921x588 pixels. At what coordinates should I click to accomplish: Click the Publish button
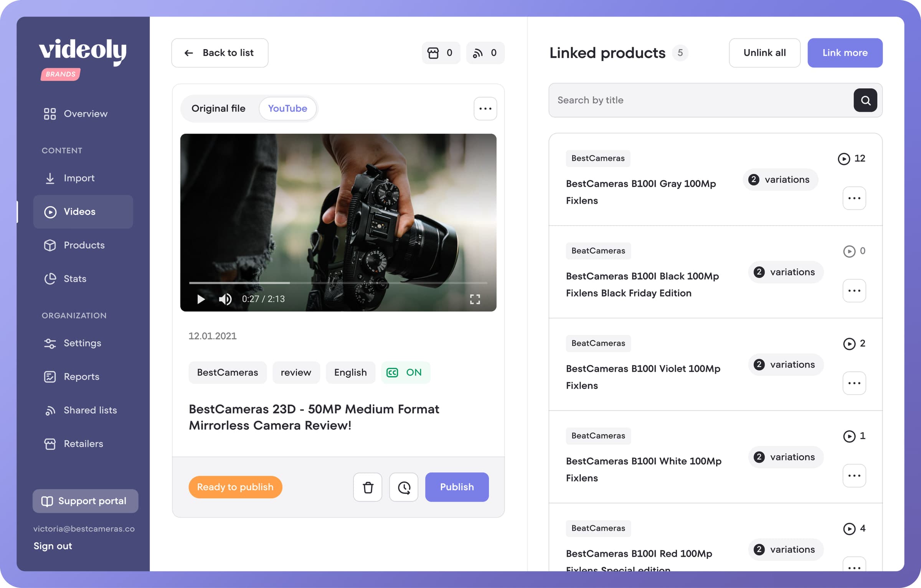click(x=457, y=487)
